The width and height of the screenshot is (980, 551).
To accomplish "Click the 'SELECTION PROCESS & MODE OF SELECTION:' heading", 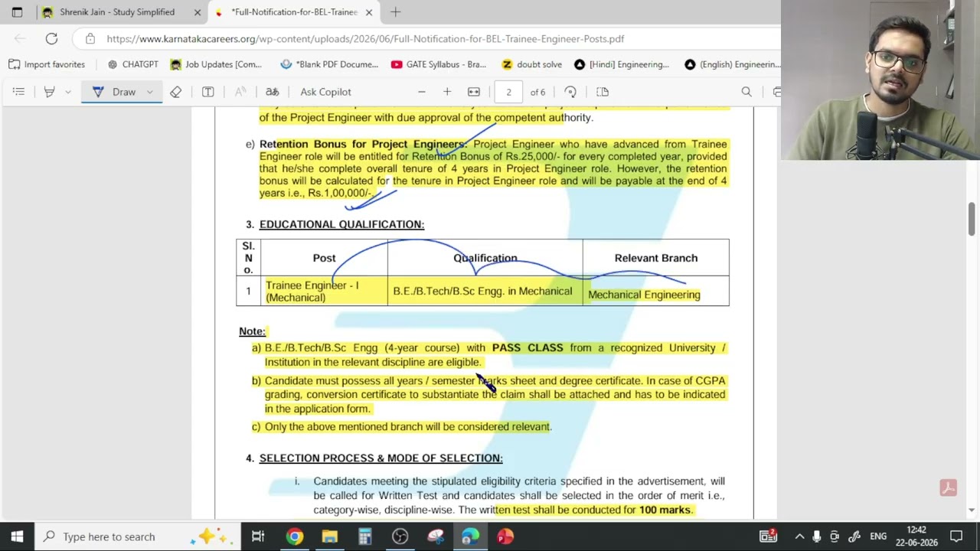I will pos(381,458).
